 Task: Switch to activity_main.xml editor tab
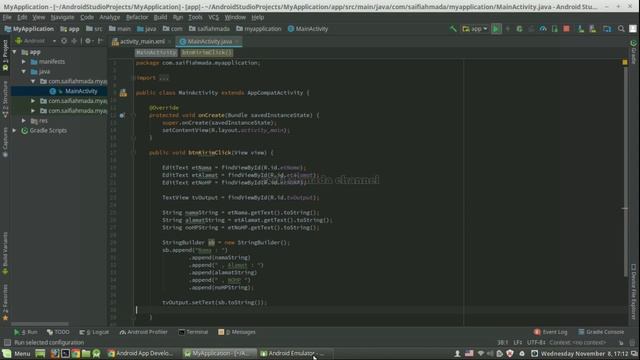point(142,41)
